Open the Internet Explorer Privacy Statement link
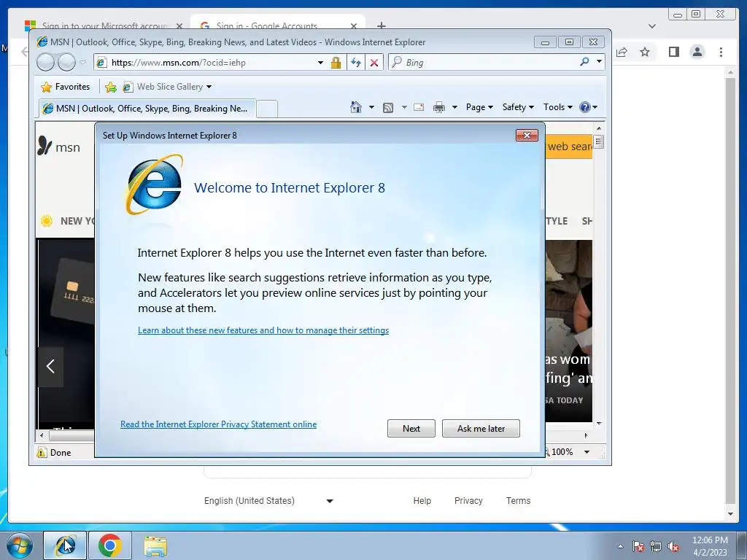The image size is (747, 560). (x=218, y=424)
